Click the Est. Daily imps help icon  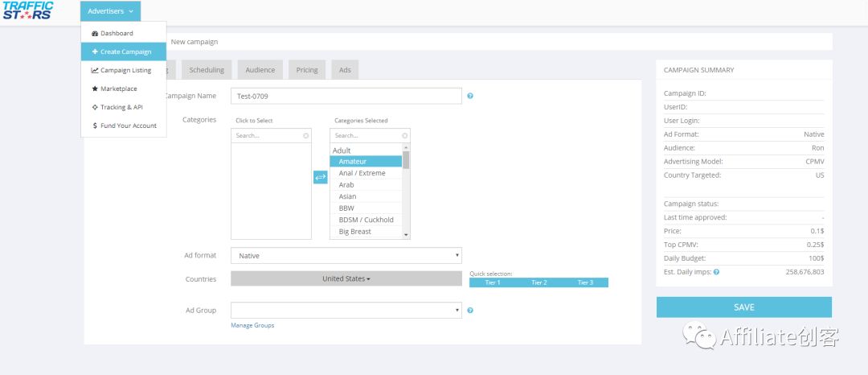click(x=716, y=272)
